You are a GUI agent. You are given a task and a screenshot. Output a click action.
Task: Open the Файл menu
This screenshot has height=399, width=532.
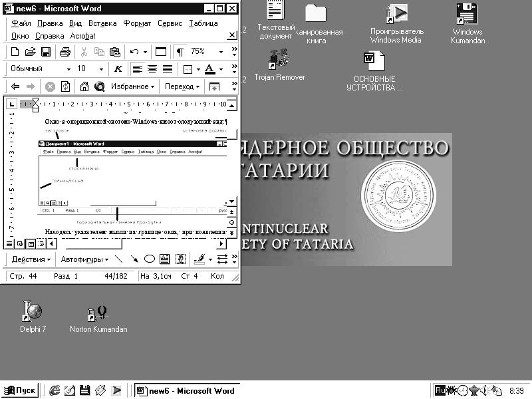(21, 23)
